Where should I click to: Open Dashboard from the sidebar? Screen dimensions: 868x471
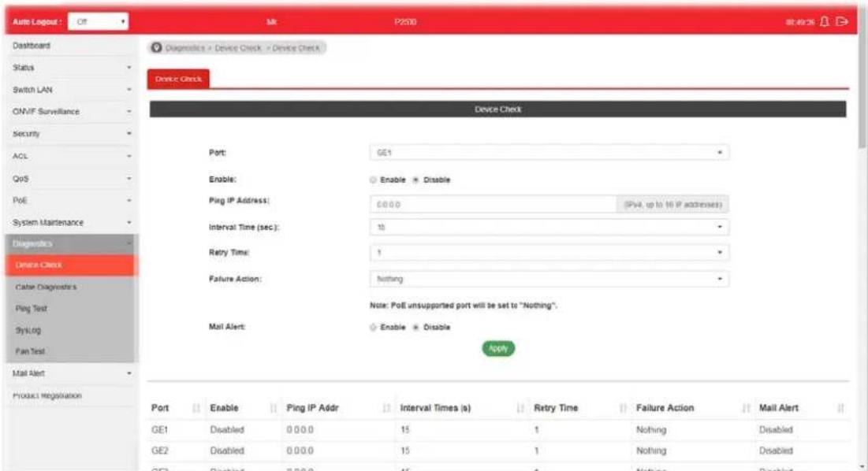click(x=71, y=46)
